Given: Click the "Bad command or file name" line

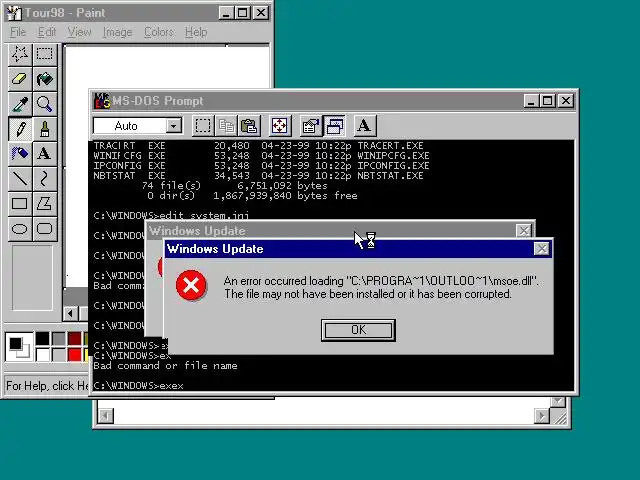Looking at the screenshot, I should [165, 366].
